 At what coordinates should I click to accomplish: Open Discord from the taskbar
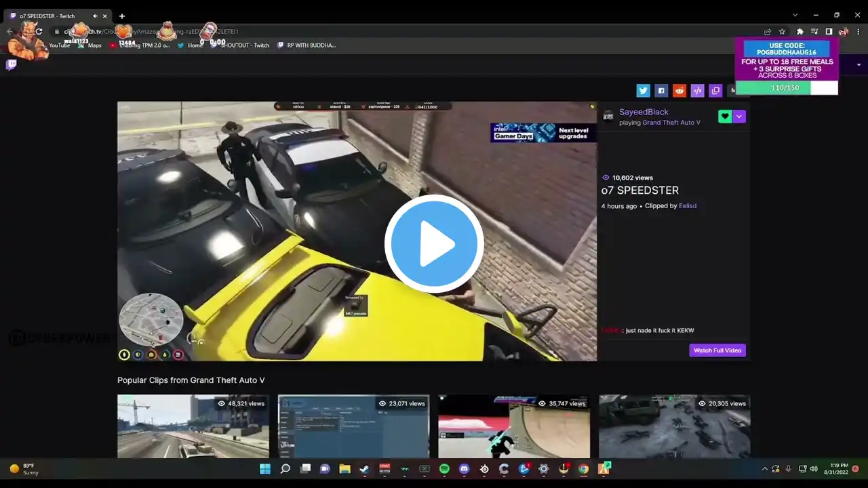(464, 468)
